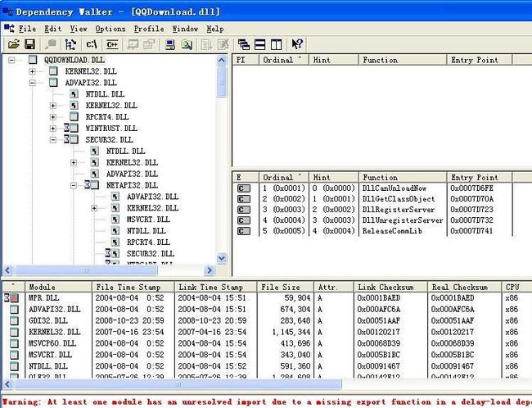Sort imports pane by PI column header
The width and height of the screenshot is (532, 408).
pyautogui.click(x=246, y=60)
